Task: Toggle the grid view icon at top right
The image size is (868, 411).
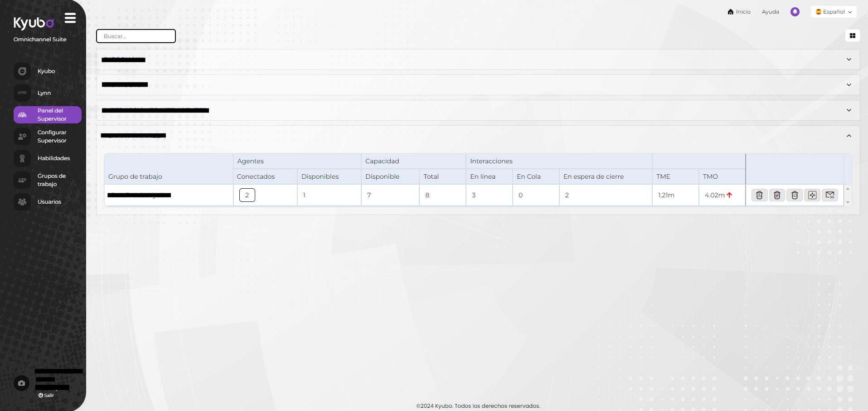Action: [852, 36]
